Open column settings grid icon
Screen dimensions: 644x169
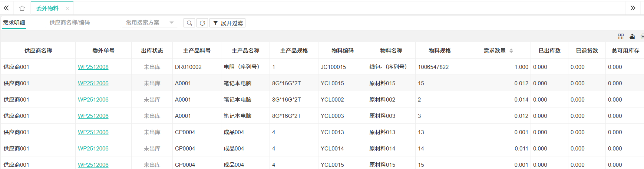click(x=621, y=36)
